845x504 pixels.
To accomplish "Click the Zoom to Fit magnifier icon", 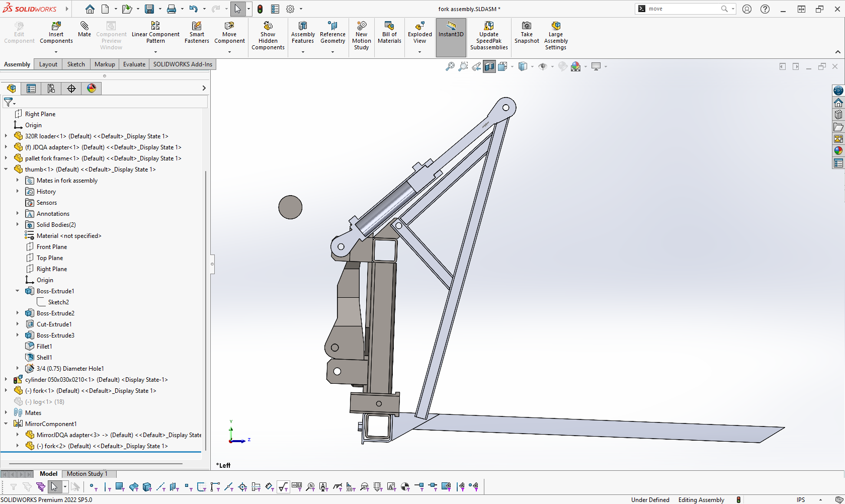I will 450,66.
